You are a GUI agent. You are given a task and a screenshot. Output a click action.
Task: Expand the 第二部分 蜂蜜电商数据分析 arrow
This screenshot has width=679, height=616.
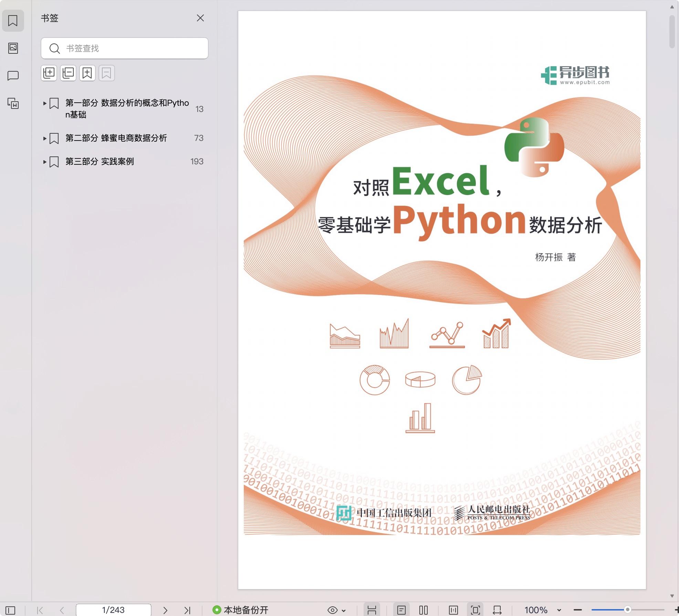45,138
